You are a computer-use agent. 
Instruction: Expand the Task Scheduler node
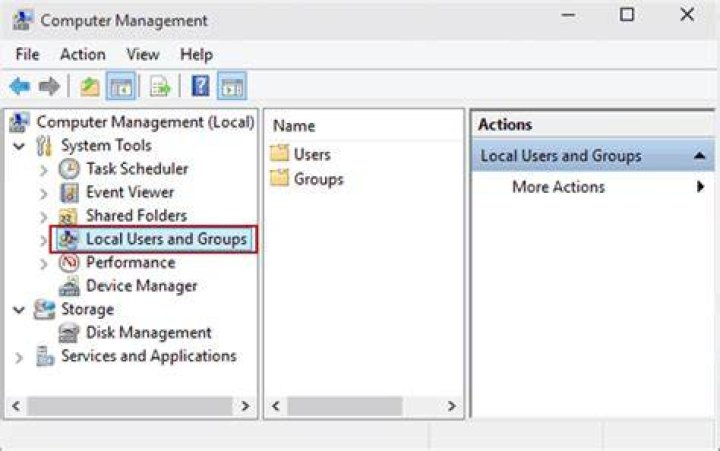click(x=44, y=170)
